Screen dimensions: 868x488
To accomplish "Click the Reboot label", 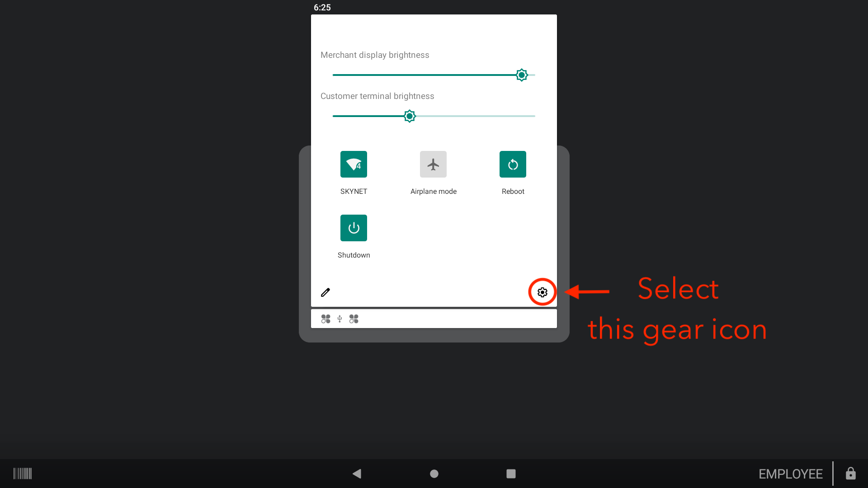I will 513,192.
